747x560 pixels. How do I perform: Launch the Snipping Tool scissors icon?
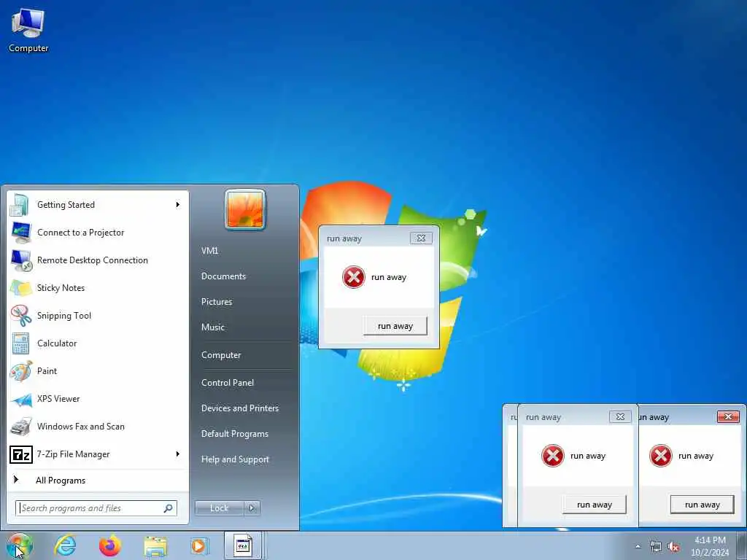(21, 316)
